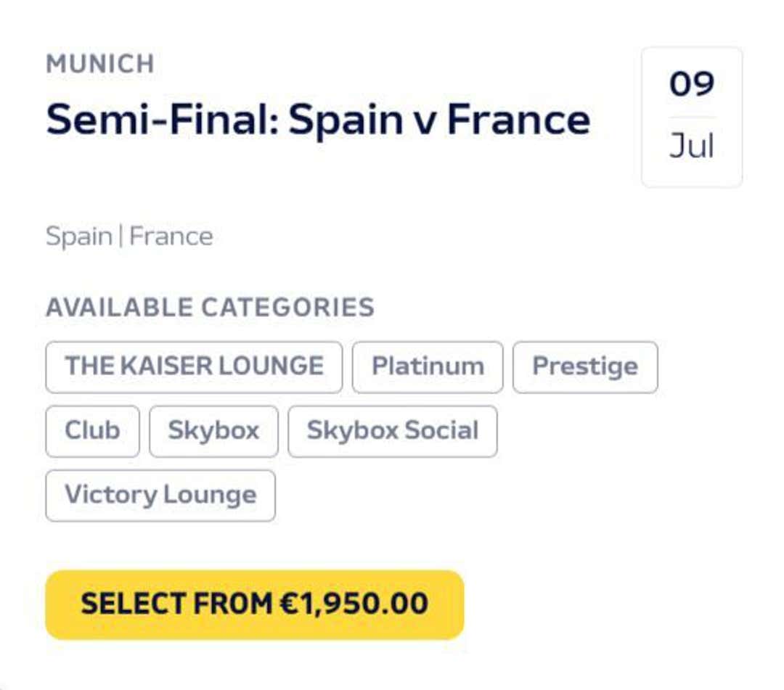The height and width of the screenshot is (690, 784).
Task: Choose the Platinum category chip
Action: [x=428, y=366]
